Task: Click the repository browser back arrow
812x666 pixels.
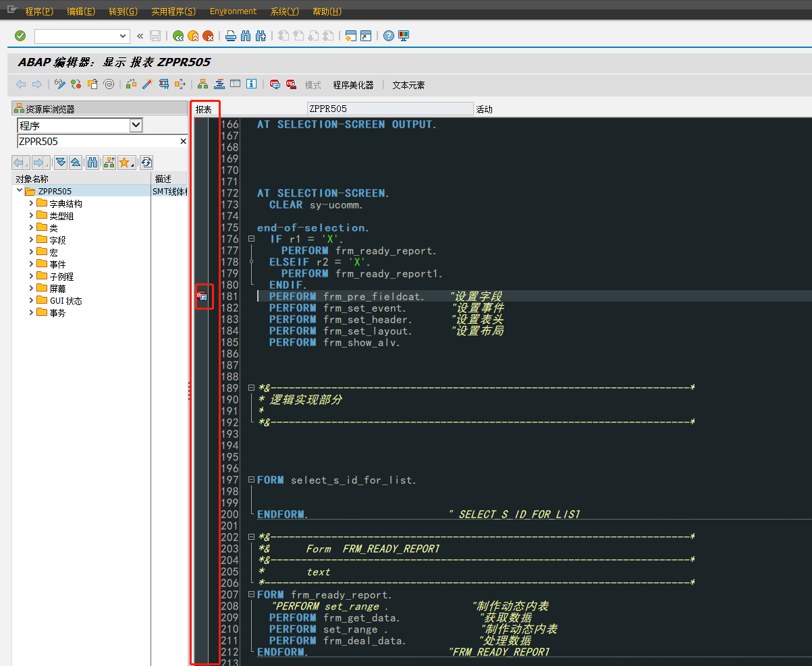Action: pyautogui.click(x=20, y=163)
